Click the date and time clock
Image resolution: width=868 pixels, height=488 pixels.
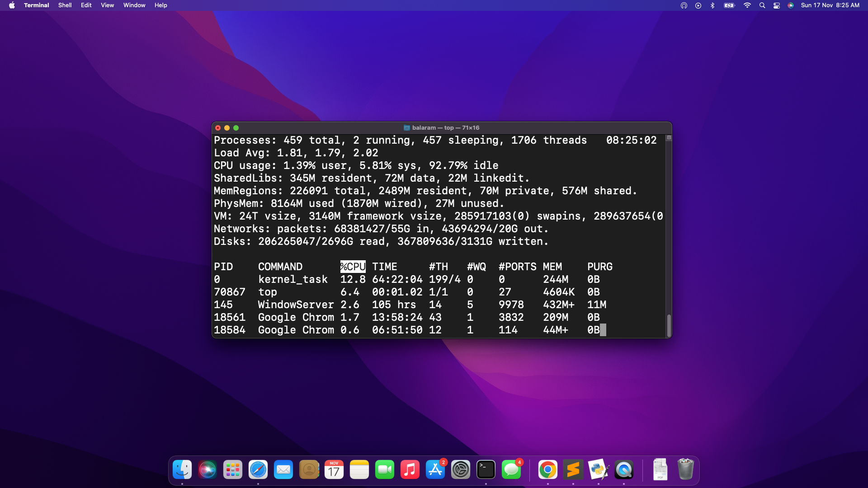click(x=830, y=5)
